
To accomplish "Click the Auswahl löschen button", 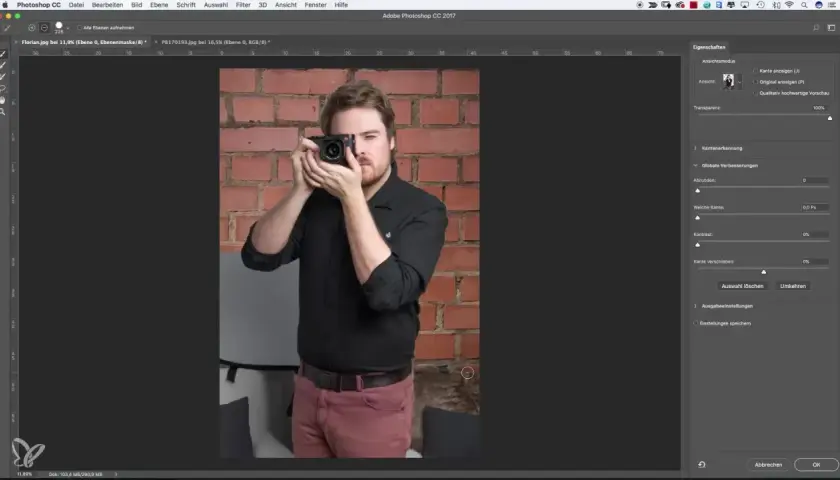I will pyautogui.click(x=742, y=286).
